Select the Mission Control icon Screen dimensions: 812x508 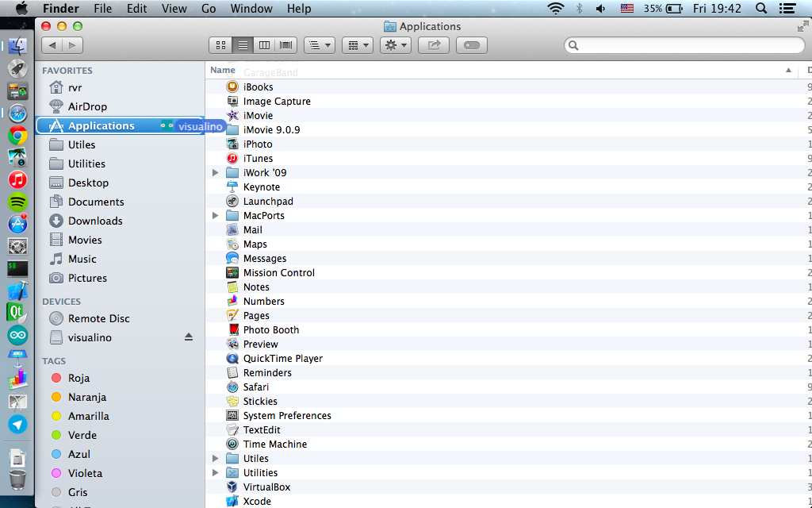pos(232,273)
